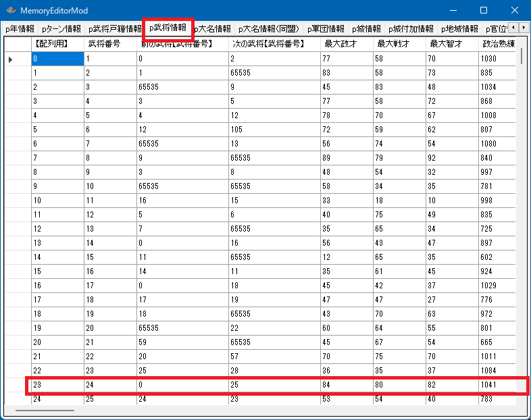Switch to the p年情報 tab
Screen dimensions: 531x420
click(20, 29)
